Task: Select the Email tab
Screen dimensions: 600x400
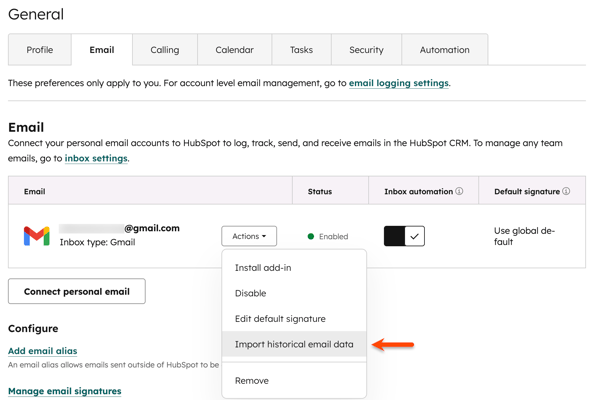Action: click(102, 50)
